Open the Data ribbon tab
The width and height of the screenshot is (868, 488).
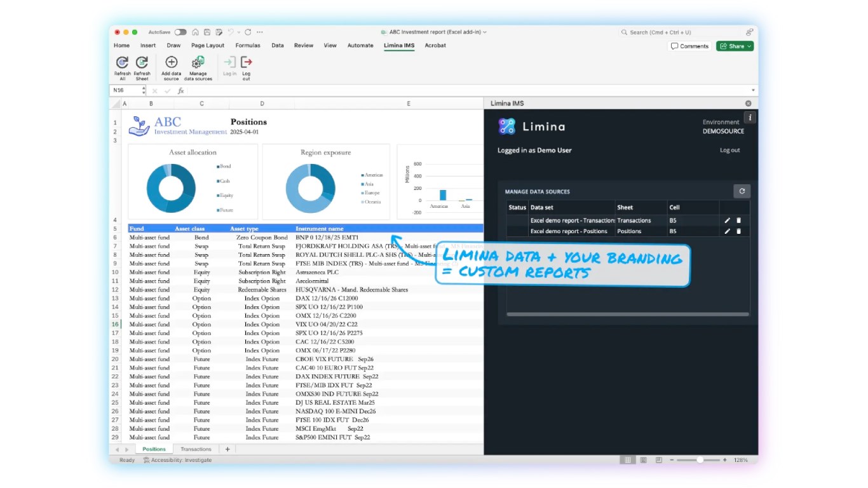click(x=278, y=46)
